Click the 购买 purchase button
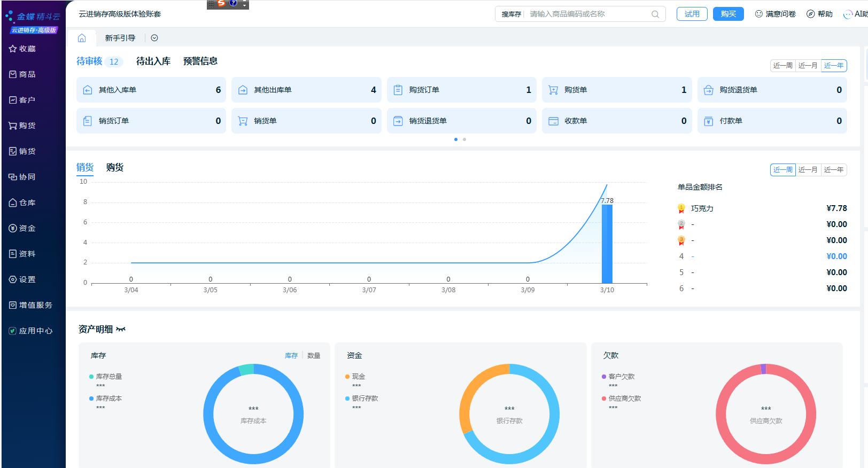The image size is (868, 468). click(x=728, y=14)
